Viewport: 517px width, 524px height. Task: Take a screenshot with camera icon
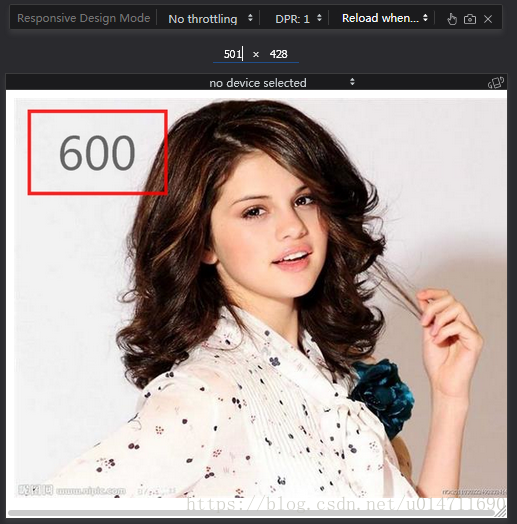[x=470, y=19]
